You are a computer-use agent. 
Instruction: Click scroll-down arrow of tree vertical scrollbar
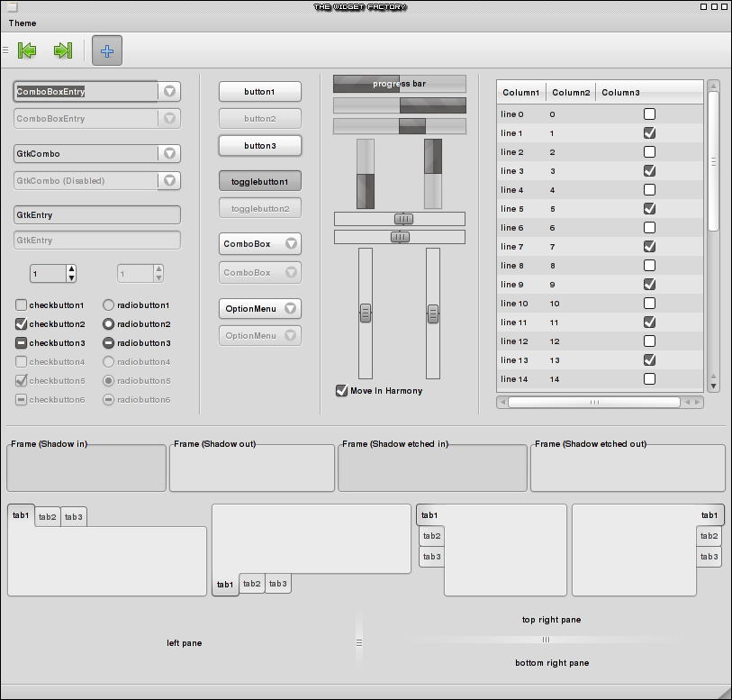pos(713,386)
